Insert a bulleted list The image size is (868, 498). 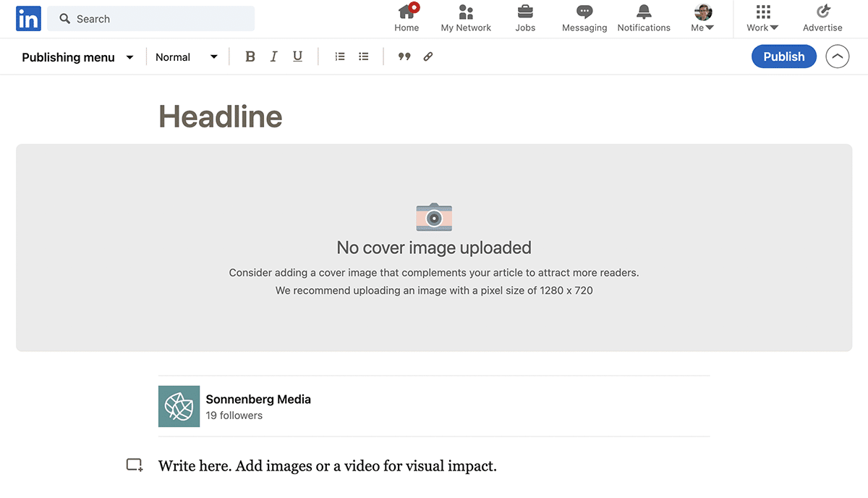pyautogui.click(x=364, y=56)
